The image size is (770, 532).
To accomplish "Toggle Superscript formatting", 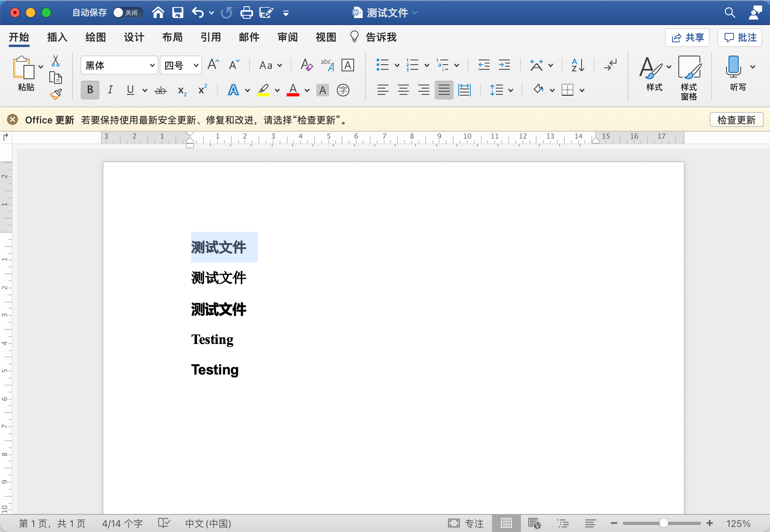I will 202,89.
